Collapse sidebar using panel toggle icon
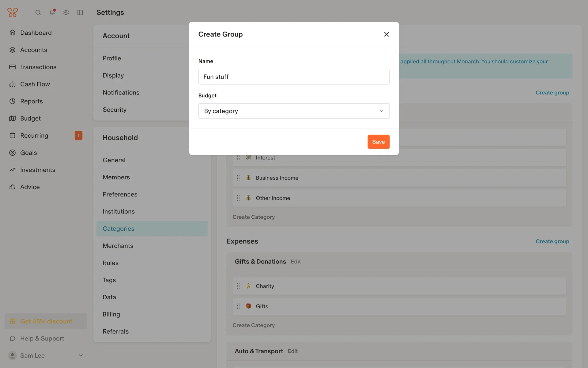The height and width of the screenshot is (368, 588). [80, 13]
